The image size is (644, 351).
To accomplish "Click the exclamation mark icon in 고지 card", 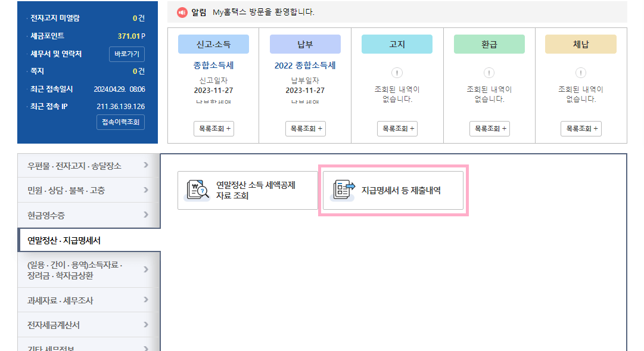I will point(397,73).
